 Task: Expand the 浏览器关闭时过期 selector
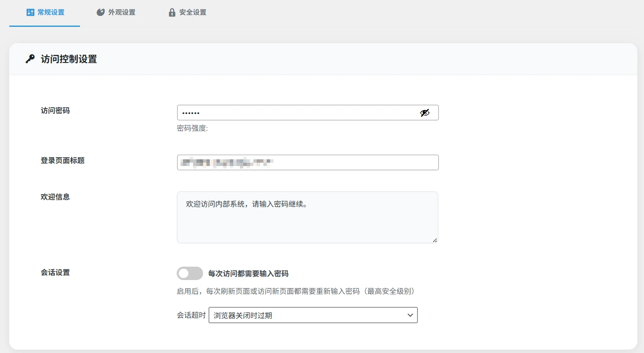tap(313, 315)
